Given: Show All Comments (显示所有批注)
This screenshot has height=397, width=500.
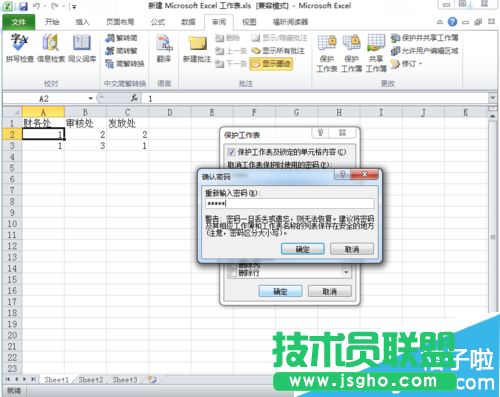Looking at the screenshot, I should pos(278,51).
